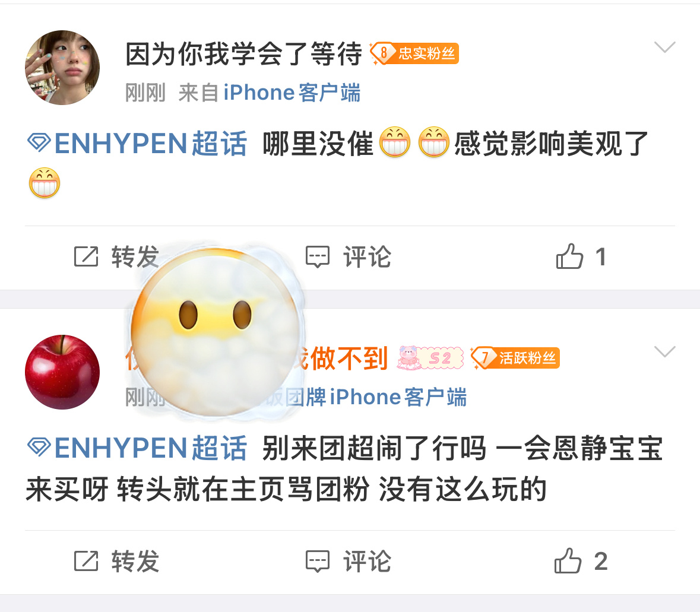Open the first user's avatar profile
The width and height of the screenshot is (700, 612).
[62, 68]
